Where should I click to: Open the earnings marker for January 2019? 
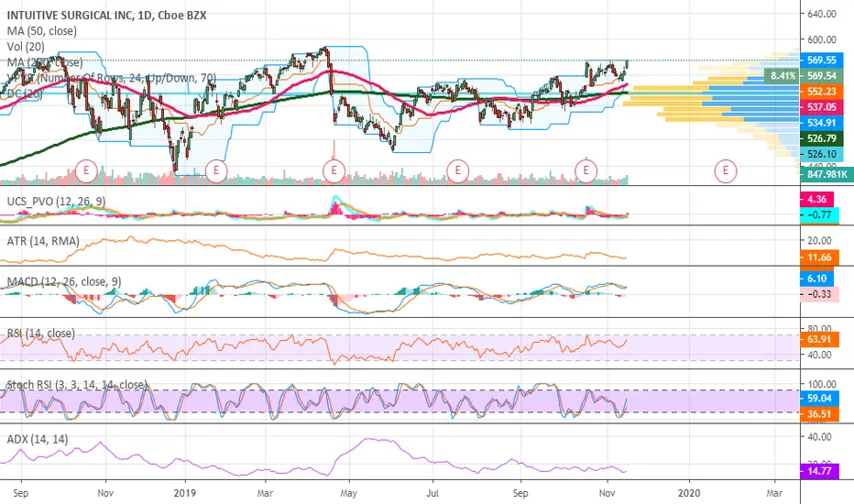[x=216, y=170]
